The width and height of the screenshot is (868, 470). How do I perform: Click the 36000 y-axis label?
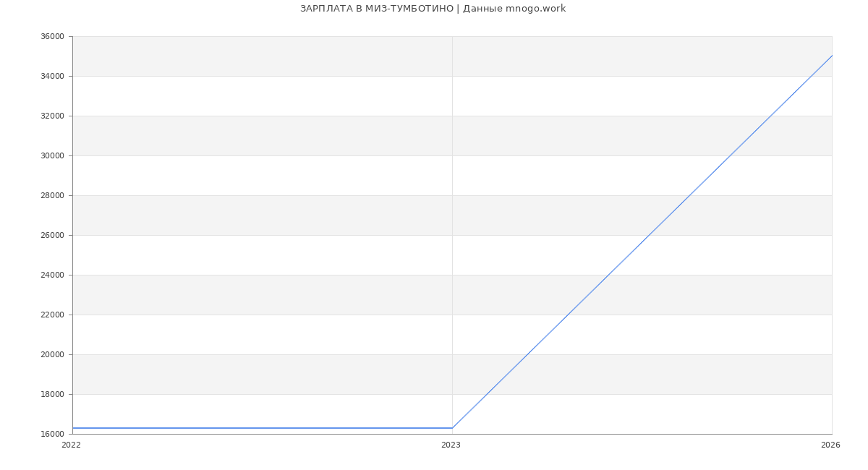point(52,37)
